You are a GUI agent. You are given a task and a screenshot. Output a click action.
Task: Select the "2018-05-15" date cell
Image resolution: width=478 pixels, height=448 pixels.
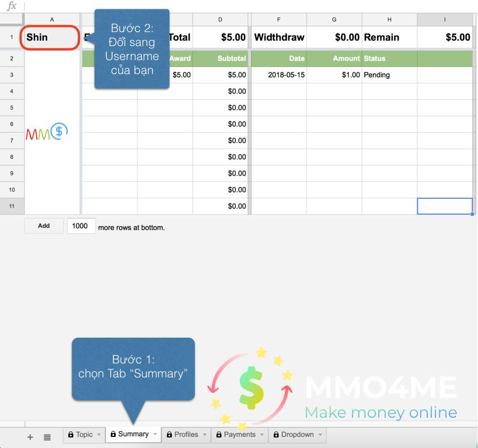coord(278,75)
